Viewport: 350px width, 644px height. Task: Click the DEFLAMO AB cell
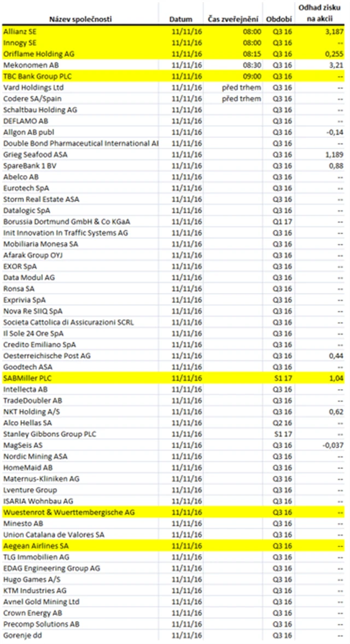[26, 121]
